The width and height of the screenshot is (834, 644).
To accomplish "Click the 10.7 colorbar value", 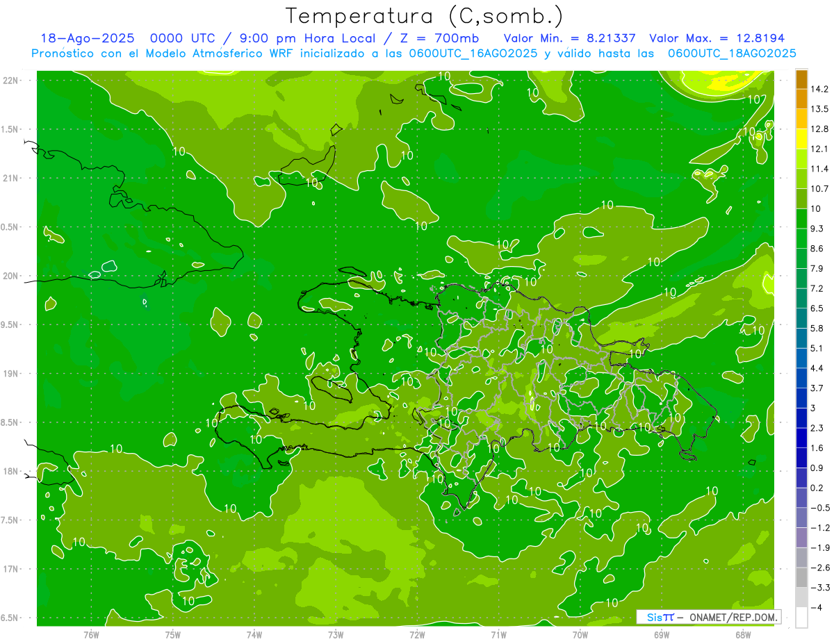I will (819, 189).
